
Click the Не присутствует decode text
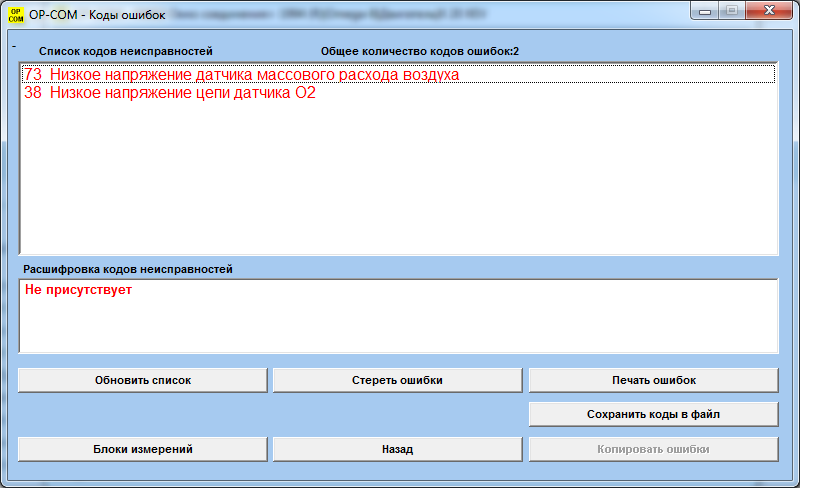pos(78,290)
